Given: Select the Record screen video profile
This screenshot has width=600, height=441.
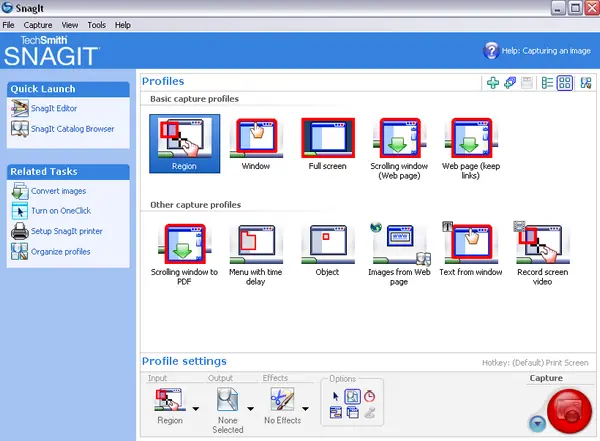Looking at the screenshot, I should [542, 254].
